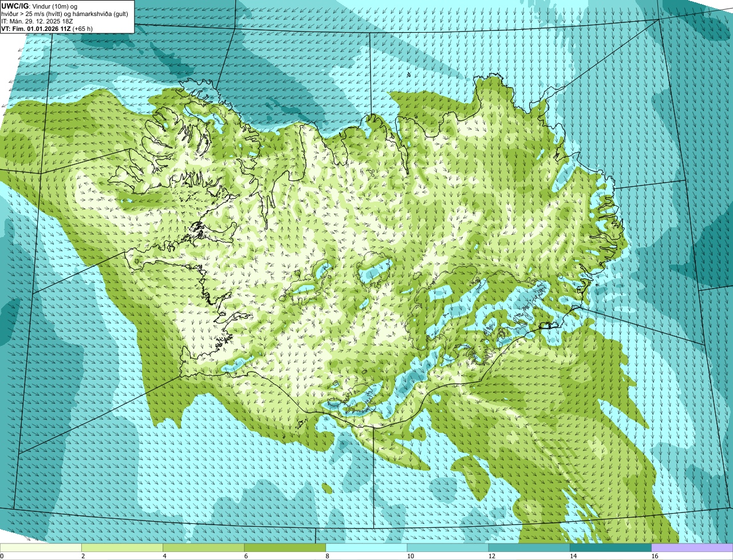Select the olive green 6–8 legend swatch
The width and height of the screenshot is (733, 560).
[285, 548]
